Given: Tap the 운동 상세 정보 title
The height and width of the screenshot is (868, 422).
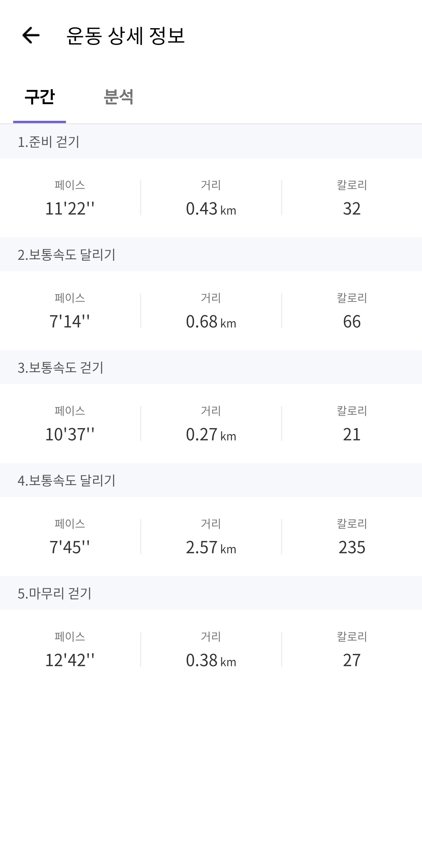Looking at the screenshot, I should 126,35.
